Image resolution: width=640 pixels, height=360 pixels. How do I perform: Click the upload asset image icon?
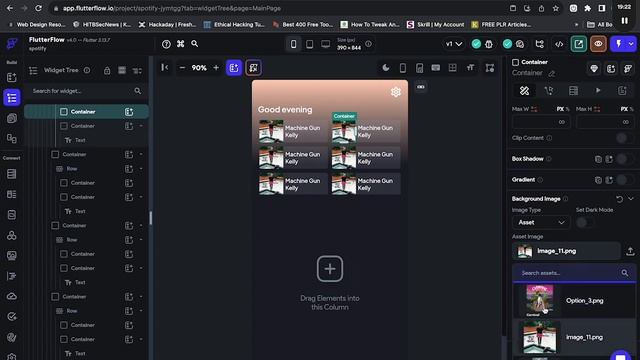(630, 251)
